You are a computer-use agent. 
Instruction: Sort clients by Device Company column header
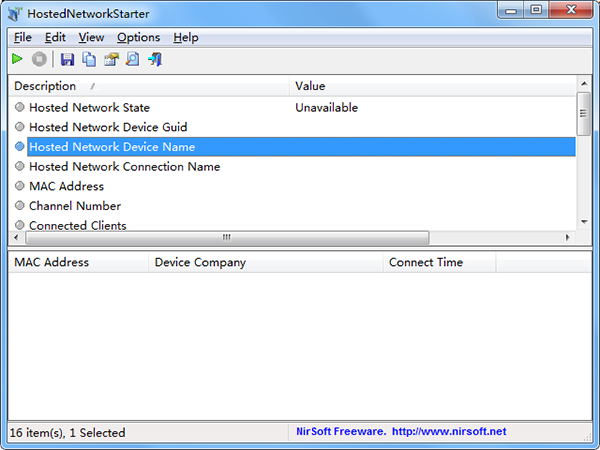pyautogui.click(x=266, y=262)
